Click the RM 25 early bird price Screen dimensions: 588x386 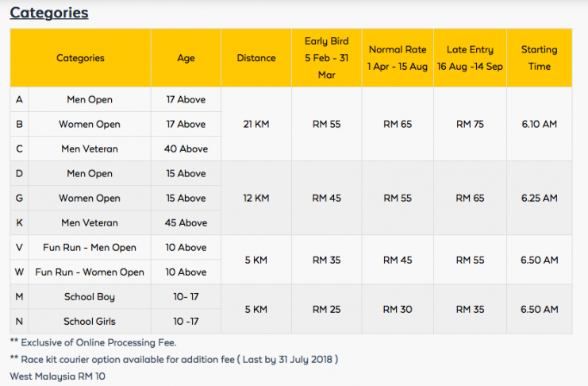[327, 310]
